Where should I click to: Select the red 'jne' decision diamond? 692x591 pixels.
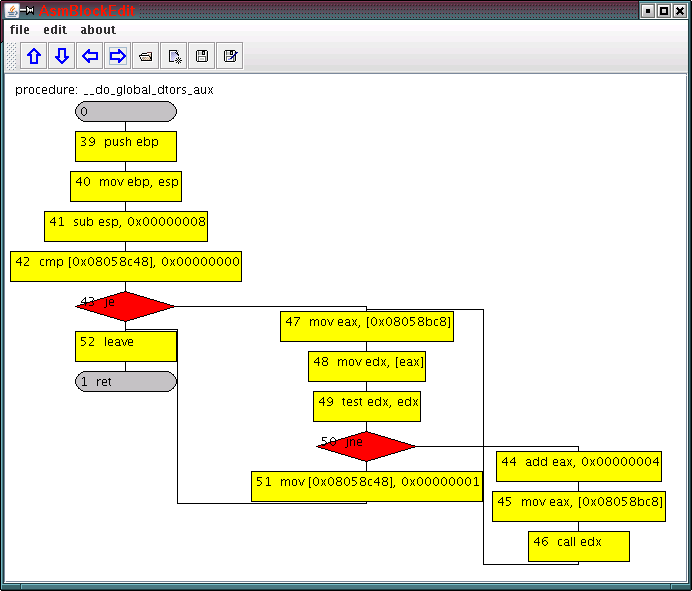[x=366, y=446]
